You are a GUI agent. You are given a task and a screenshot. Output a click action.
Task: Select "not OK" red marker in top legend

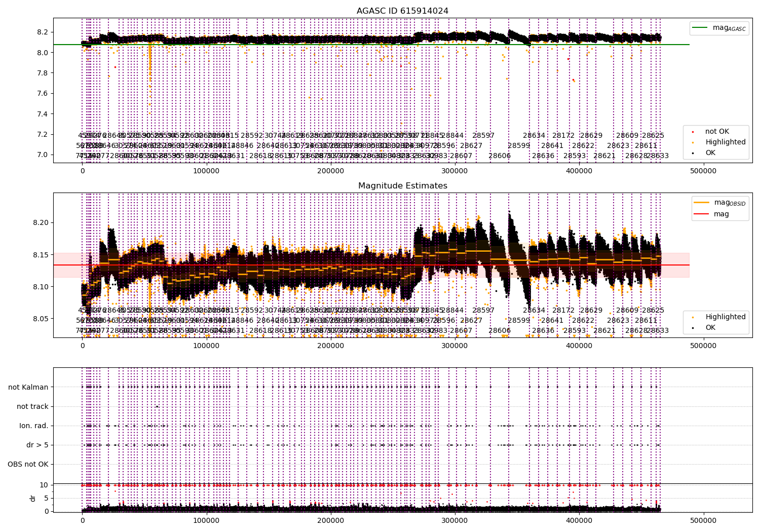pyautogui.click(x=693, y=132)
